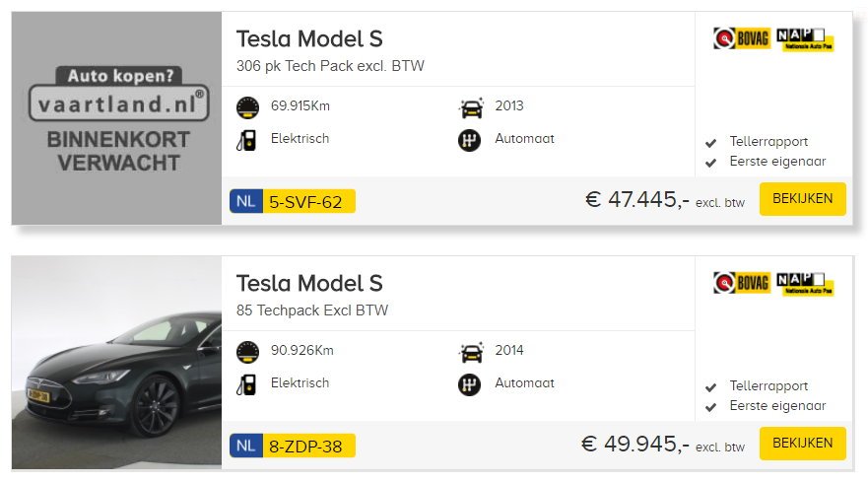This screenshot has width=868, height=482.
Task: Click the car year icon next to 2013
Action: (471, 107)
